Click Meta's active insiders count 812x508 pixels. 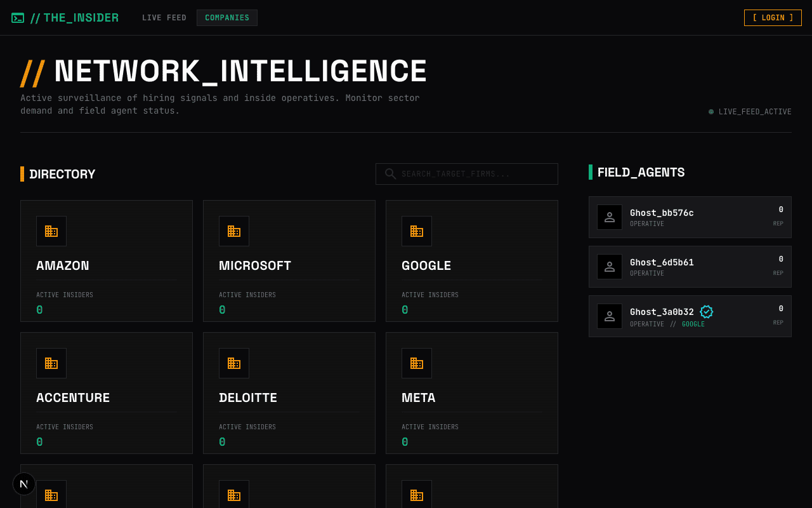[x=405, y=442]
